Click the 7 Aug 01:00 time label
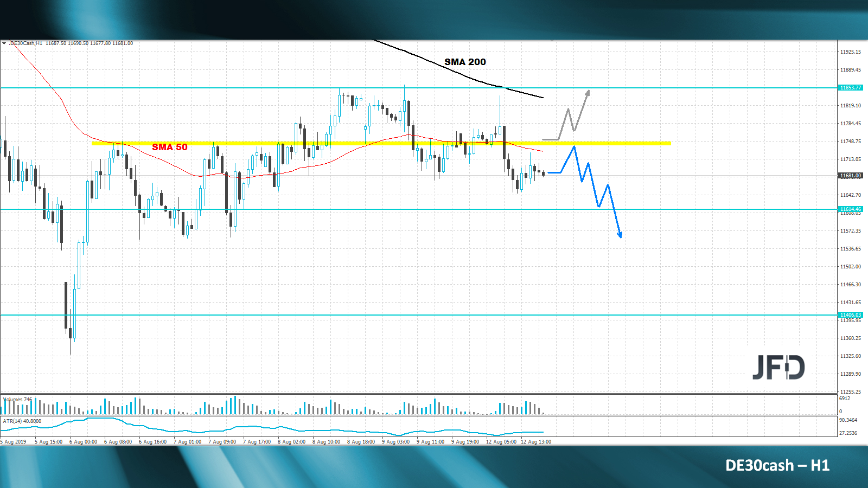 point(188,442)
